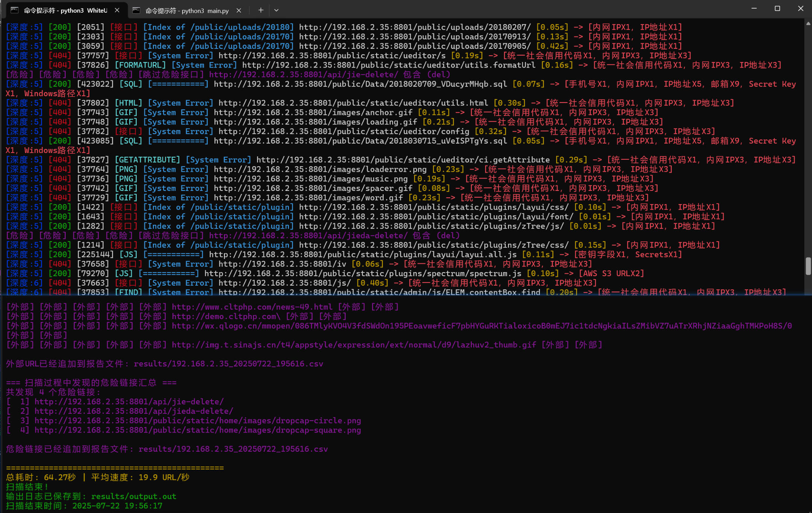This screenshot has width=812, height=513.
Task: Minimize the terminal window
Action: click(x=754, y=8)
